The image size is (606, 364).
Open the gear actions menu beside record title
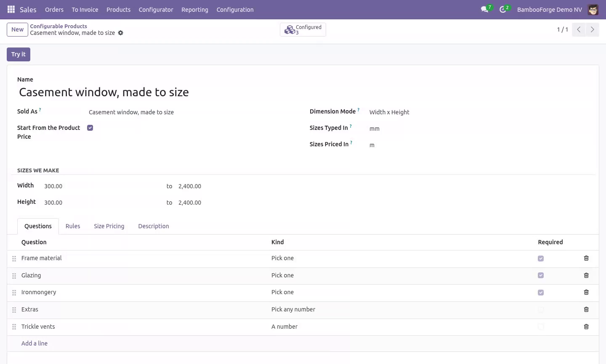[121, 33]
